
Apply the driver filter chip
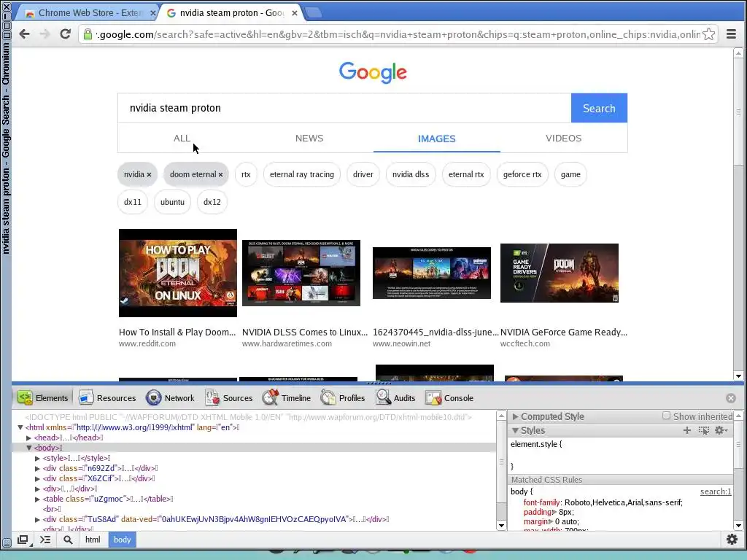pos(363,174)
